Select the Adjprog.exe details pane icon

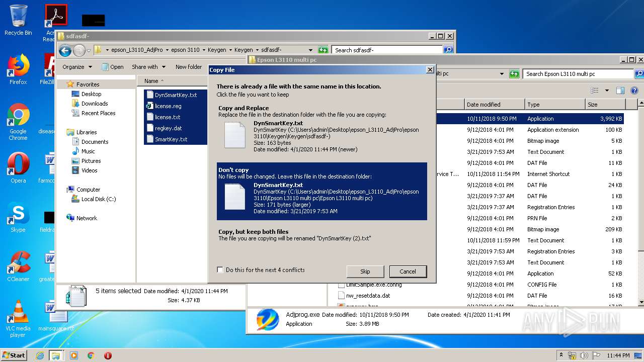[x=268, y=320]
